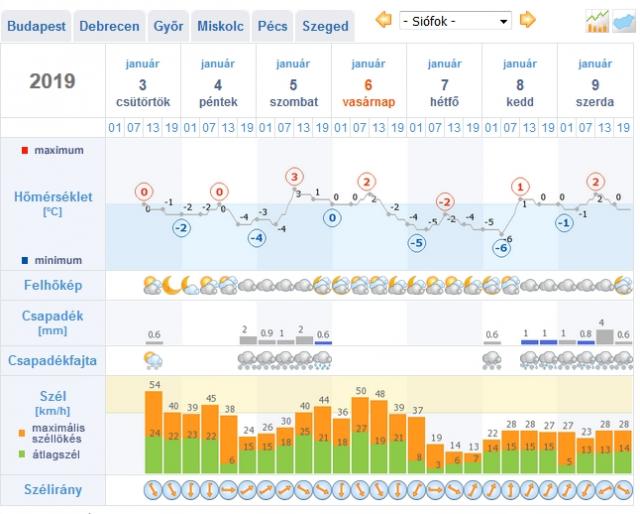Viewport: 640px width, 514px height.
Task: Open the chart view icon
Action: tap(597, 21)
